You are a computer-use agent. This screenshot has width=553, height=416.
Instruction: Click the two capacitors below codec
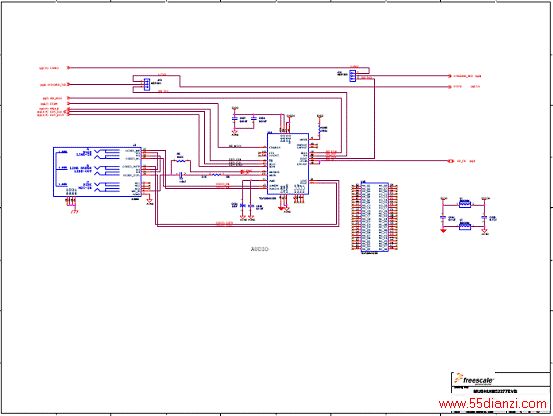coord(247,206)
